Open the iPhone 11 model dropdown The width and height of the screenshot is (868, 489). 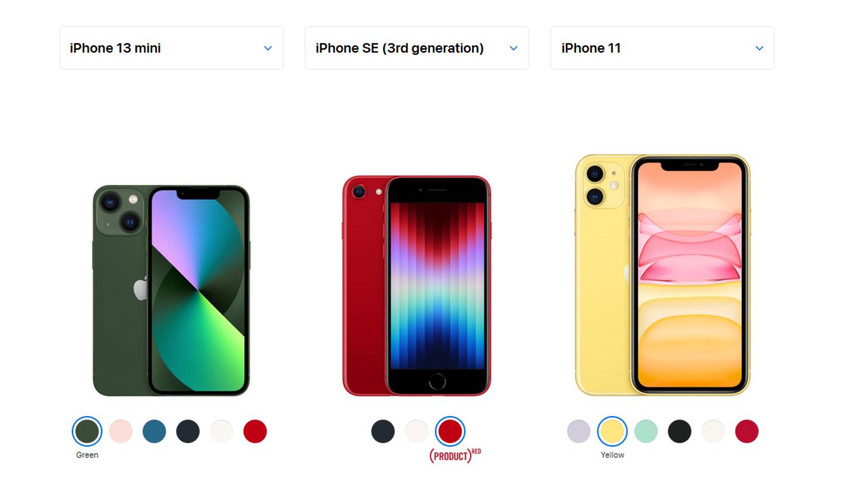click(x=662, y=48)
